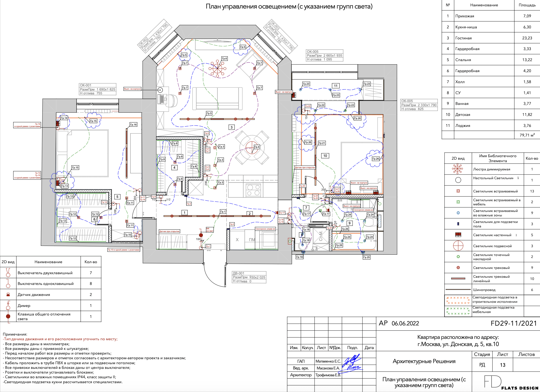Click the Гр.21 tag in the children's room

322,143
